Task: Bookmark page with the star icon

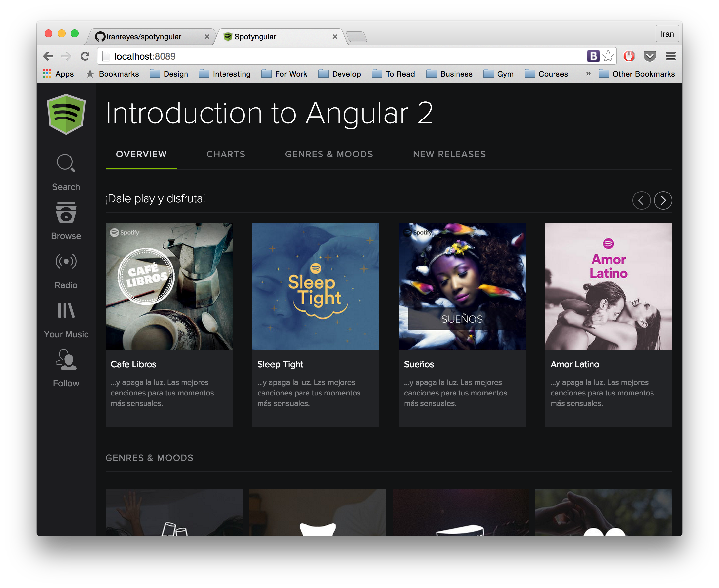Action: [608, 56]
